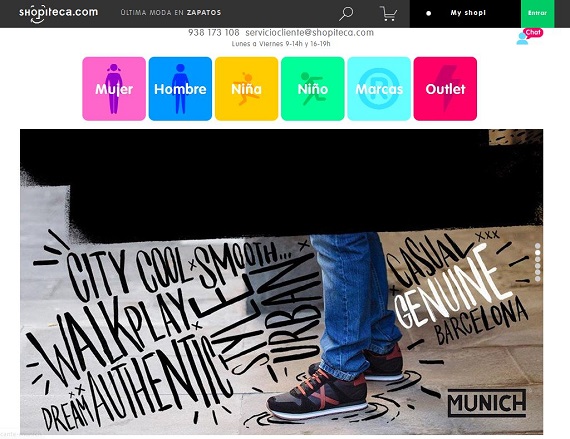Open the Outlet lightning tile

tap(445, 89)
